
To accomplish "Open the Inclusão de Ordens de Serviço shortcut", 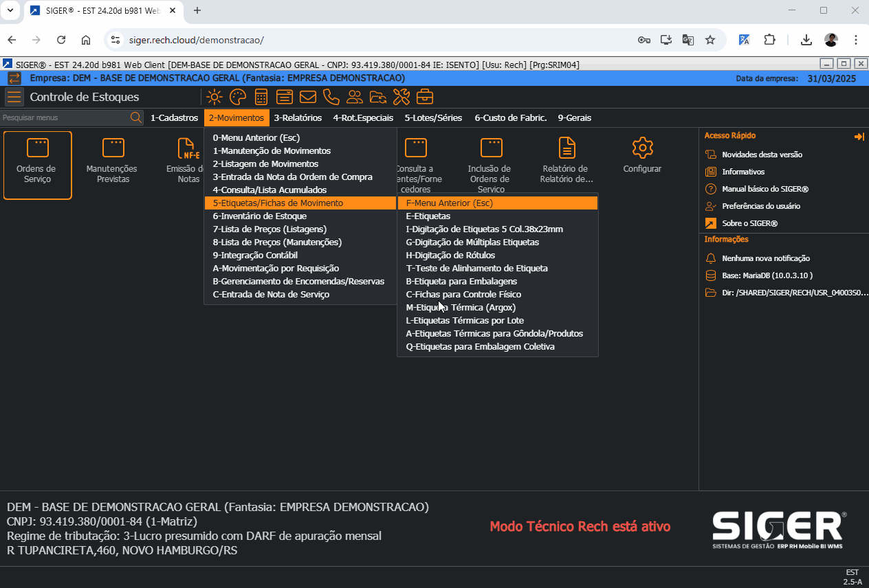I will coord(491,165).
